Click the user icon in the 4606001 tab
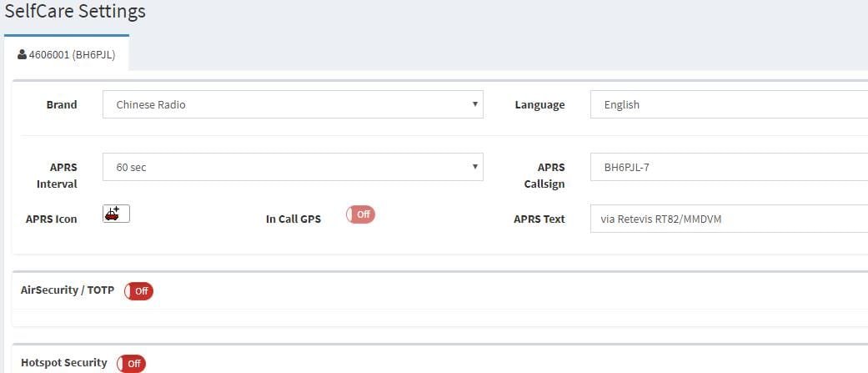The image size is (868, 373). [x=22, y=56]
